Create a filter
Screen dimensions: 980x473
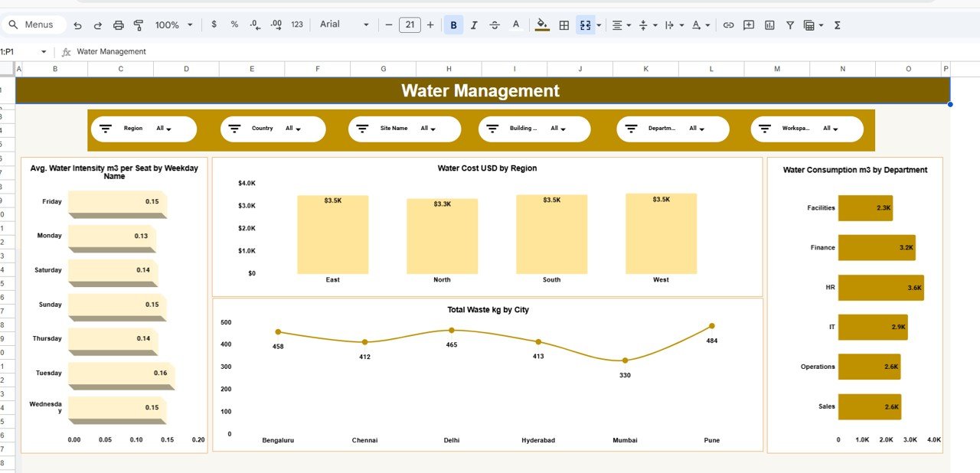(789, 24)
